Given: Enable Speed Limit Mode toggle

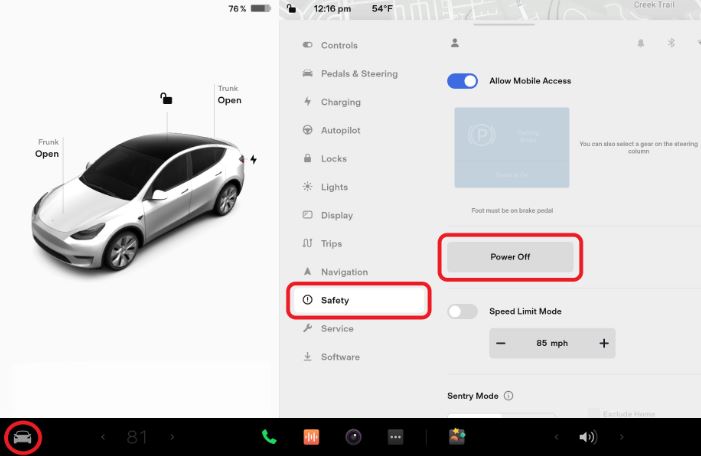Looking at the screenshot, I should coord(462,311).
